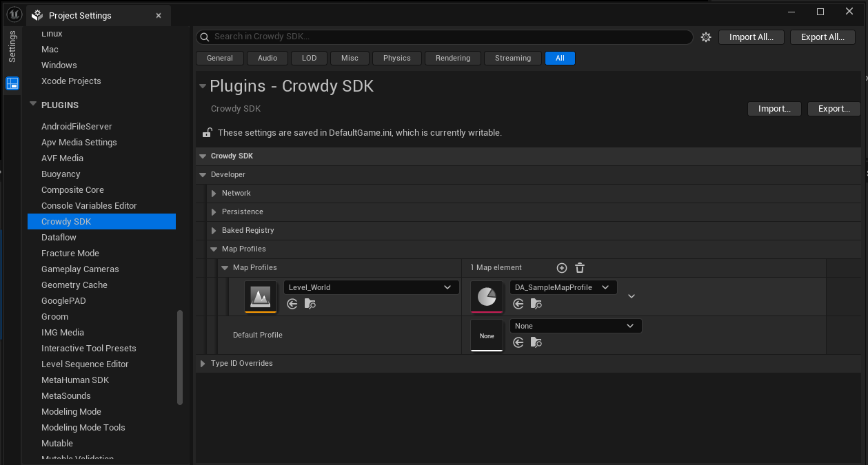Open the settings gear next to search
Image resolution: width=868 pixels, height=465 pixels.
click(x=706, y=37)
